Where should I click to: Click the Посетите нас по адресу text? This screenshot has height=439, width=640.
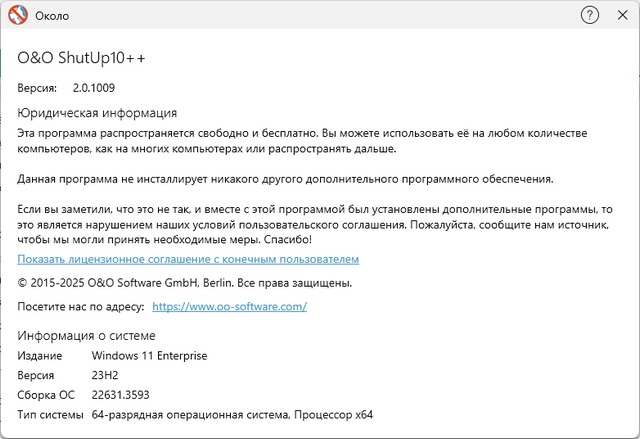pyautogui.click(x=81, y=306)
